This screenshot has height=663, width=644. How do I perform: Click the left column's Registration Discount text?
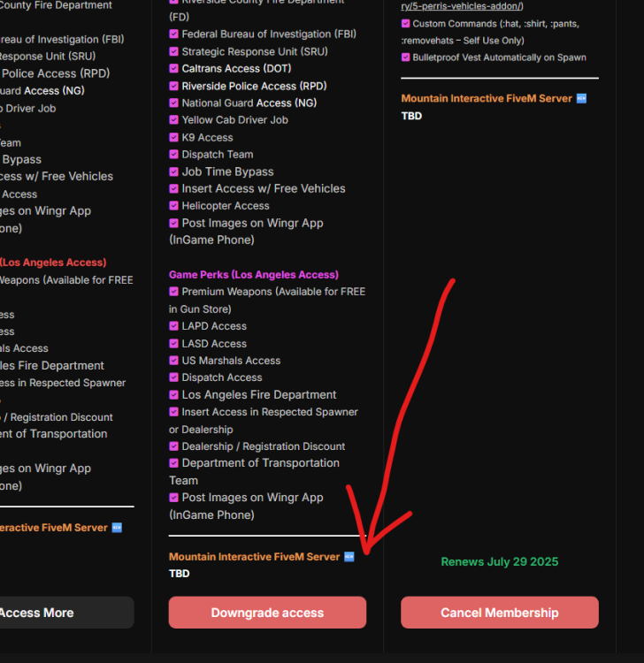[x=61, y=417]
